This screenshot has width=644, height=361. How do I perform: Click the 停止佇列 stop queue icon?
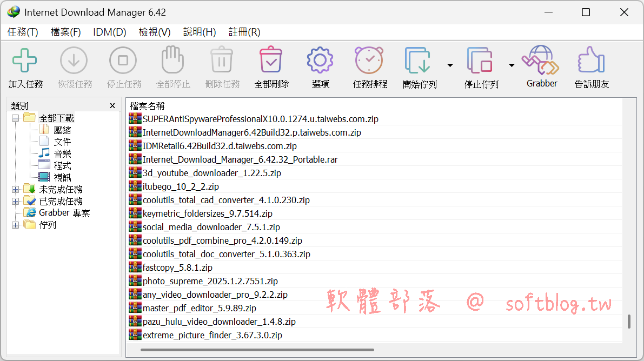(480, 61)
